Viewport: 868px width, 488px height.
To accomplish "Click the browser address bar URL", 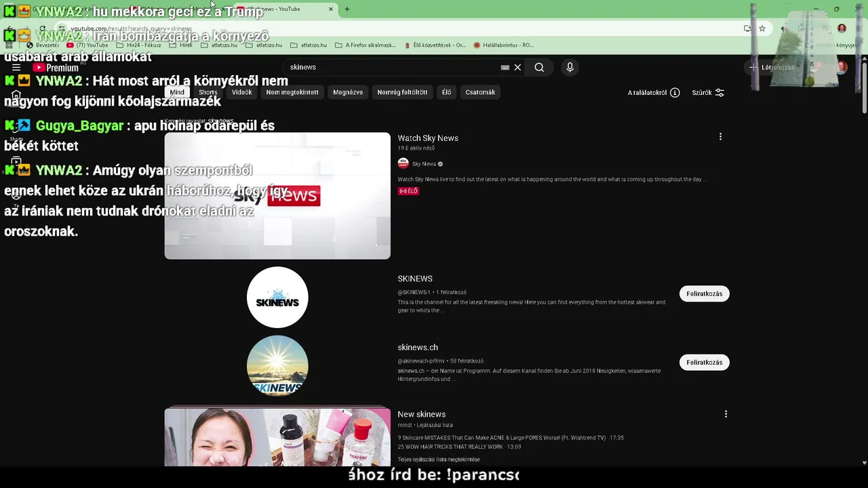I will point(132,28).
